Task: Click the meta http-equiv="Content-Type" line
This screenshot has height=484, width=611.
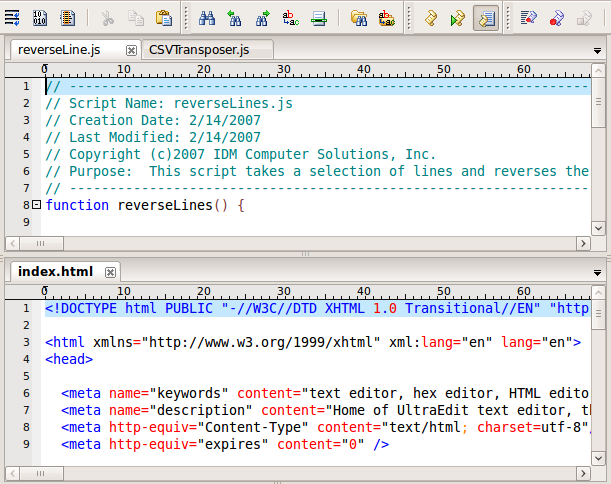Action: click(x=326, y=427)
